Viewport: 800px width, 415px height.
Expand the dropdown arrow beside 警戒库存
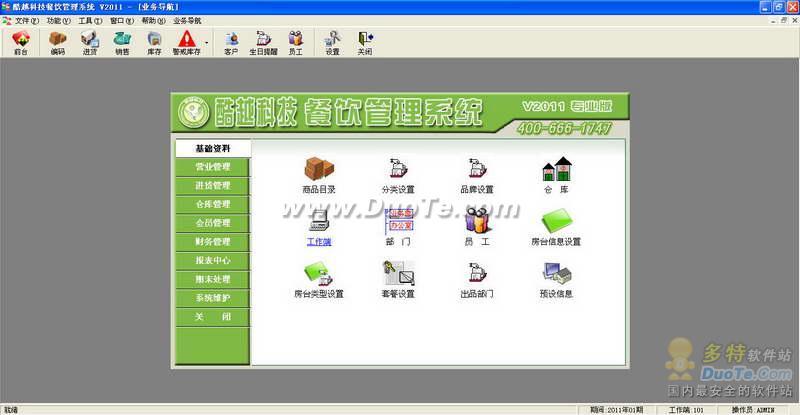pyautogui.click(x=207, y=43)
